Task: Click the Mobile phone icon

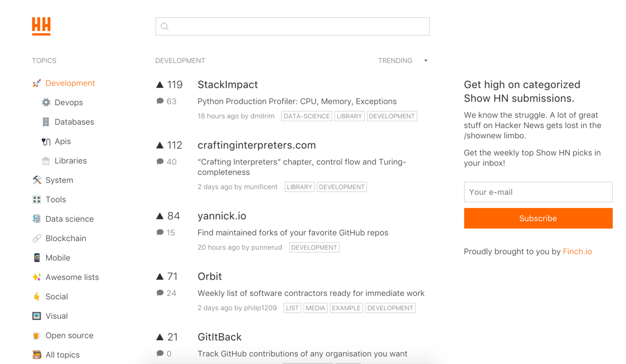Action: point(37,258)
